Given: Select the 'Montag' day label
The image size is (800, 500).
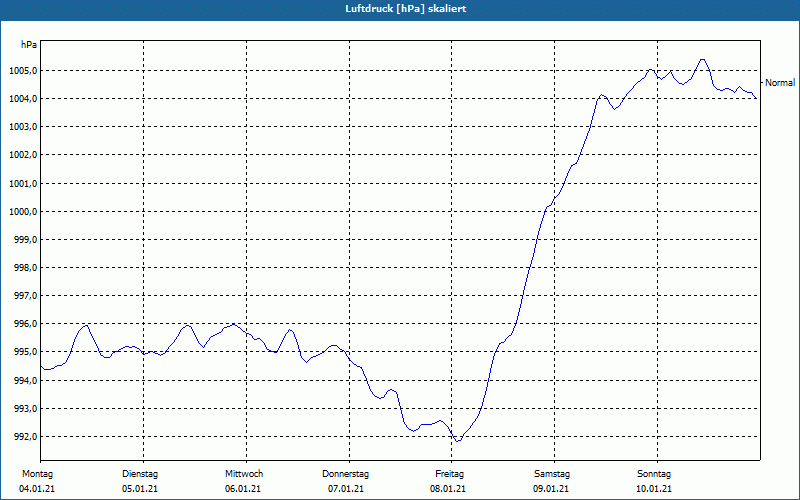Looking at the screenshot, I should click(x=37, y=474).
